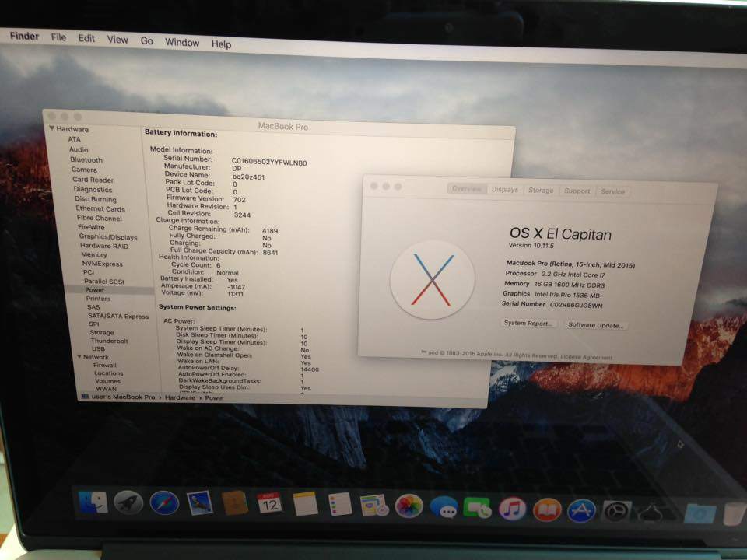
Task: Click the System Report... button
Action: tap(528, 324)
